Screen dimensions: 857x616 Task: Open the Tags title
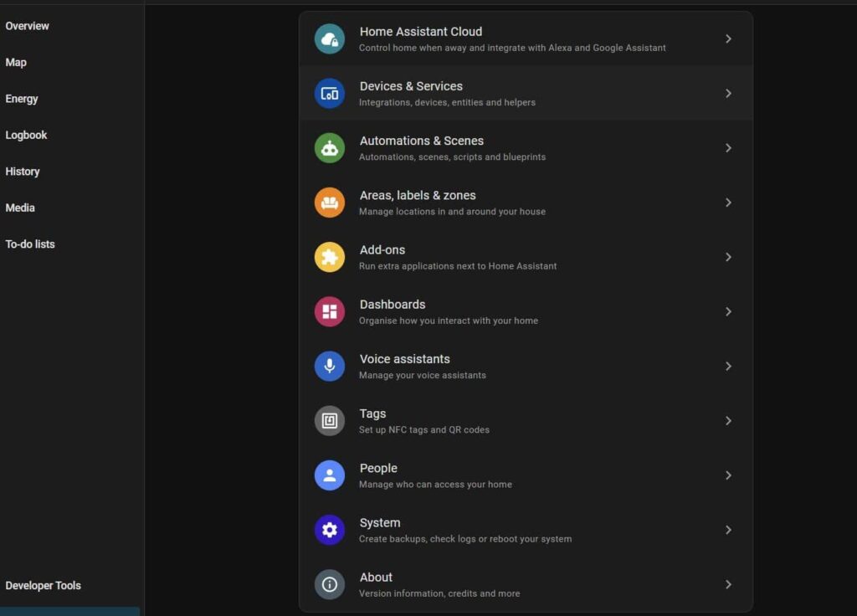(x=372, y=413)
